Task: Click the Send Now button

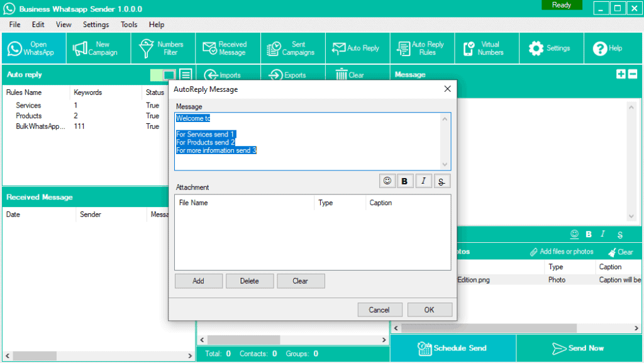Action: point(579,348)
